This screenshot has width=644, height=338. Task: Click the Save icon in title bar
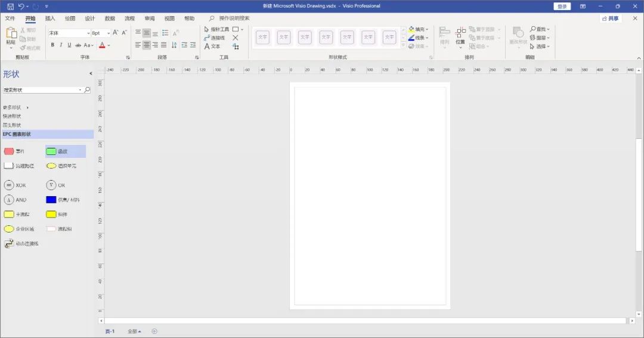[10, 6]
